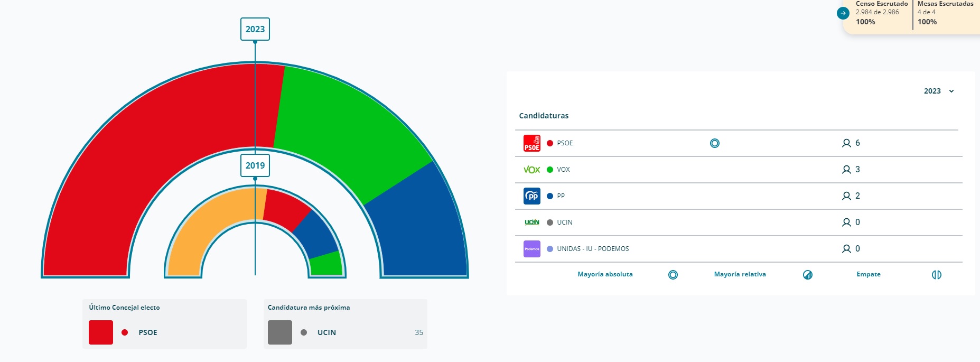Click the 2023 chart marker label
The height and width of the screenshot is (362, 980).
pyautogui.click(x=255, y=29)
